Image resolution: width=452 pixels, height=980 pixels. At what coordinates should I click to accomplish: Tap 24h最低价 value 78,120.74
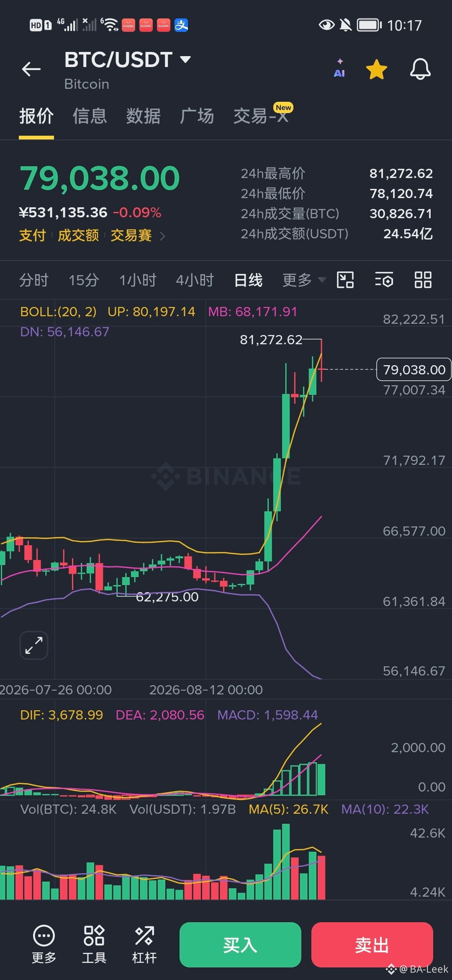tap(401, 193)
